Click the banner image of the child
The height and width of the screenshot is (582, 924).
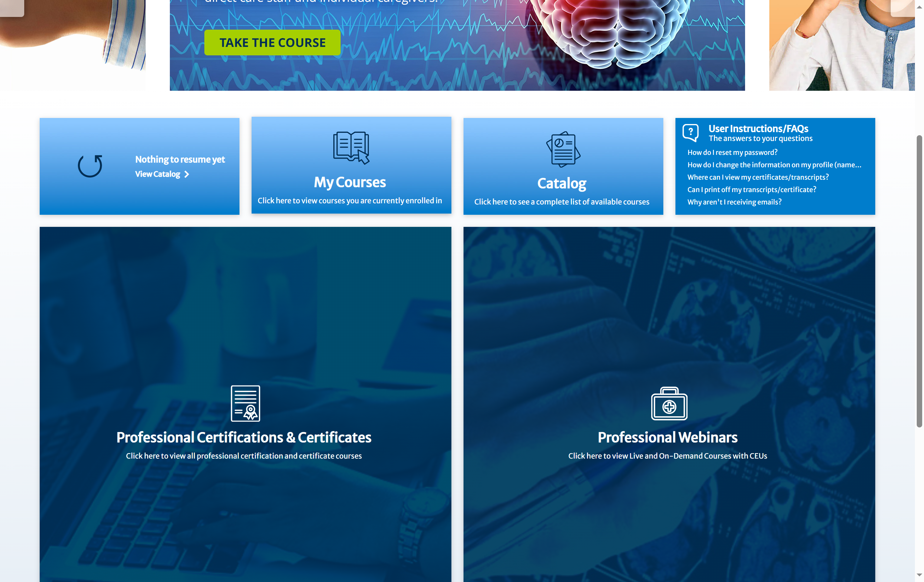(x=842, y=45)
